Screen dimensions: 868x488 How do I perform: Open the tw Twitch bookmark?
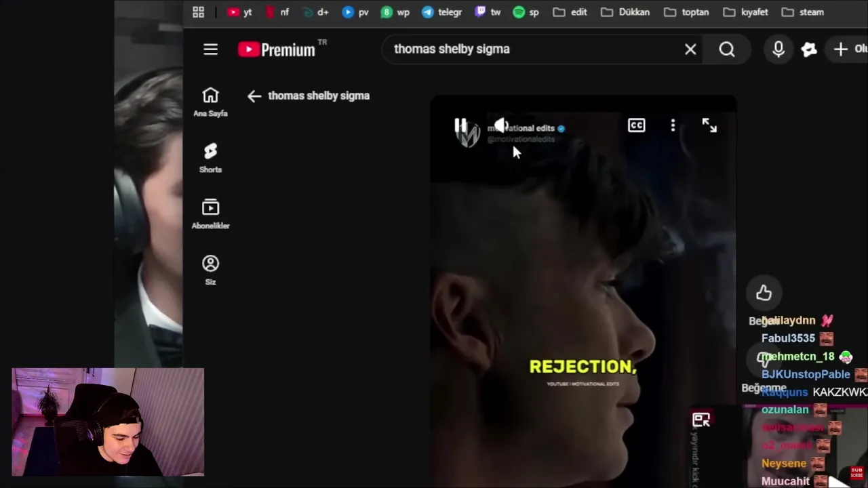[x=488, y=12]
